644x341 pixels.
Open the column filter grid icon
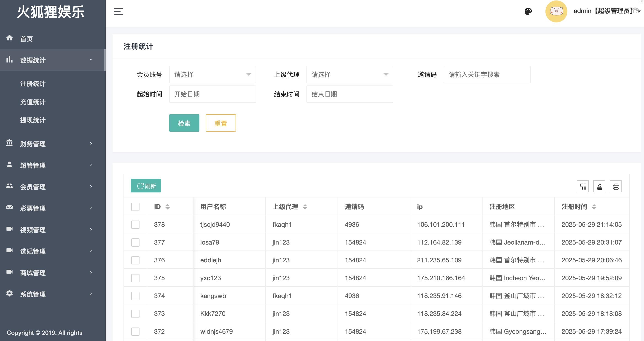click(583, 186)
